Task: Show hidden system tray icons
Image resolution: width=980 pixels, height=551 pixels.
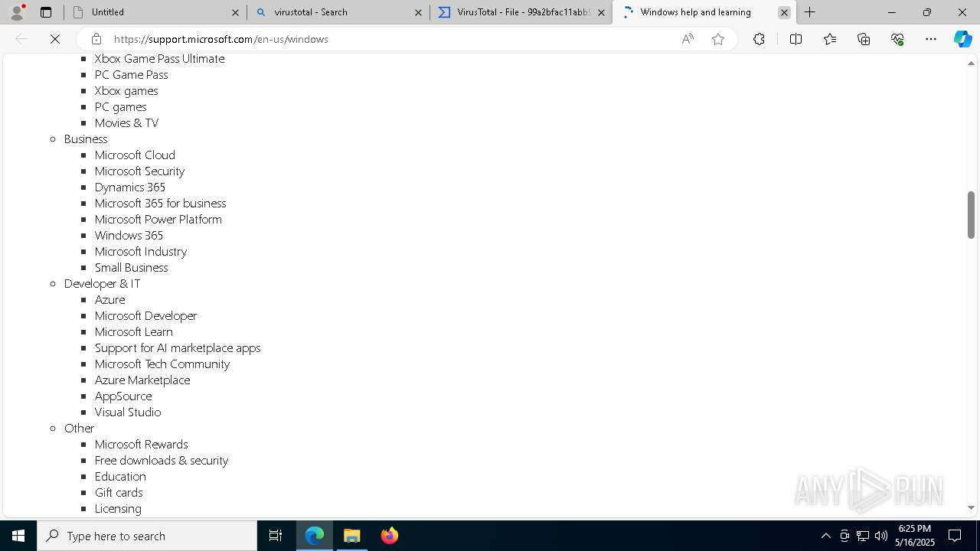Action: click(x=825, y=536)
